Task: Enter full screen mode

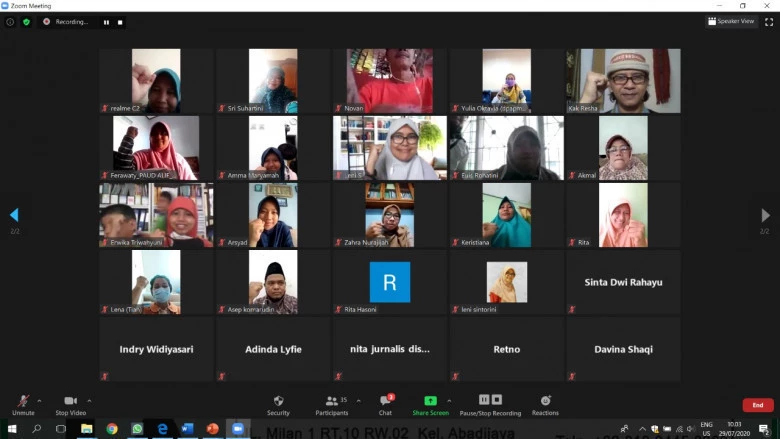Action: pos(769,21)
